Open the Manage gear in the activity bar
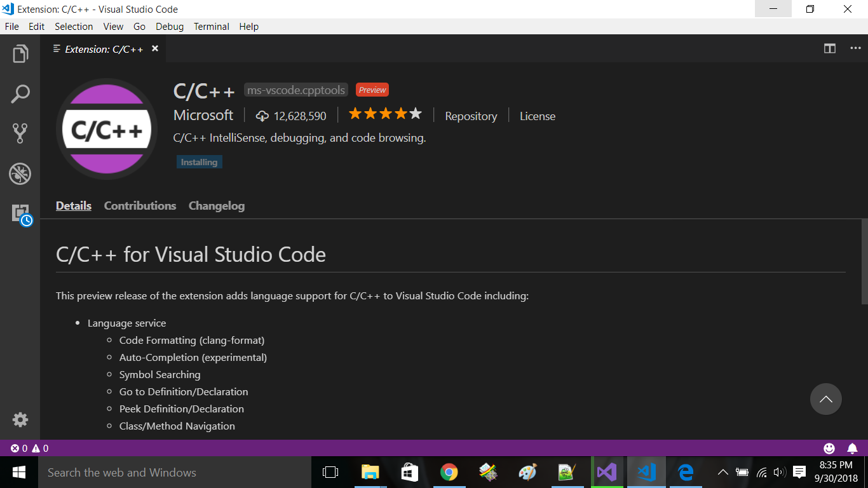Image resolution: width=868 pixels, height=488 pixels. [20, 419]
